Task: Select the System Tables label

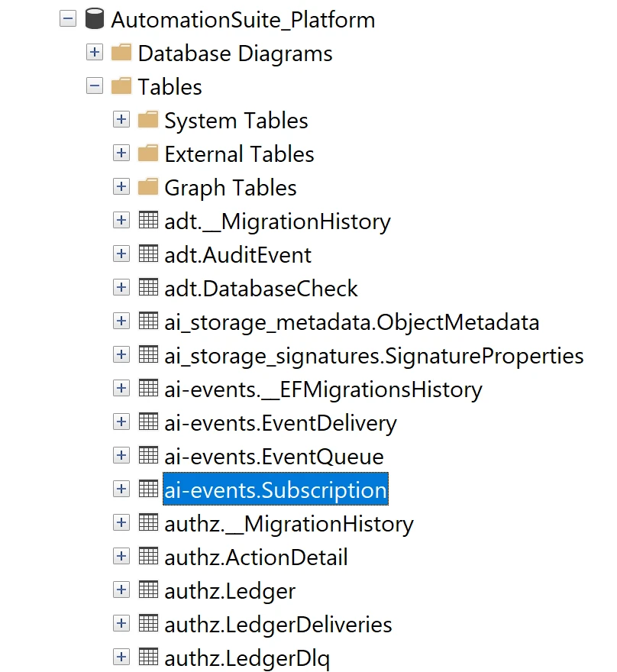Action: tap(236, 121)
